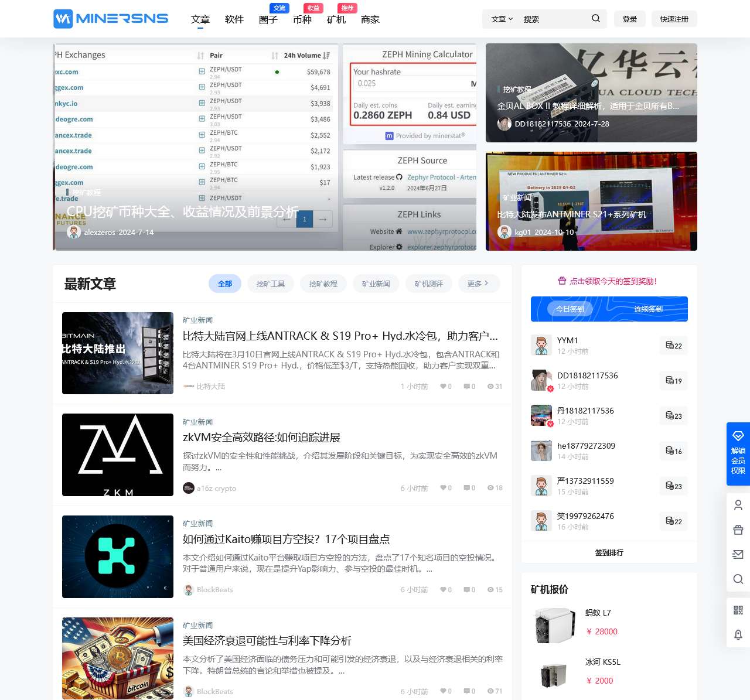The width and height of the screenshot is (750, 700).
Task: Click the MINERSNS logo
Action: click(x=111, y=19)
